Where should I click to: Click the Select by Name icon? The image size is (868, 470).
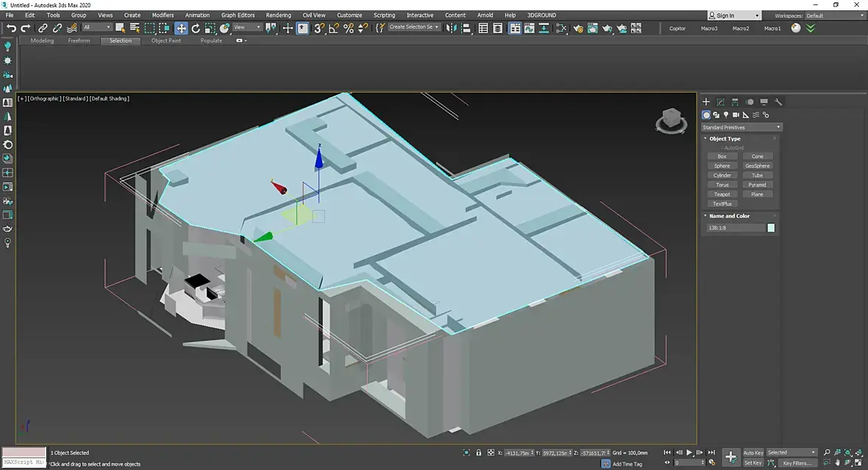point(135,28)
